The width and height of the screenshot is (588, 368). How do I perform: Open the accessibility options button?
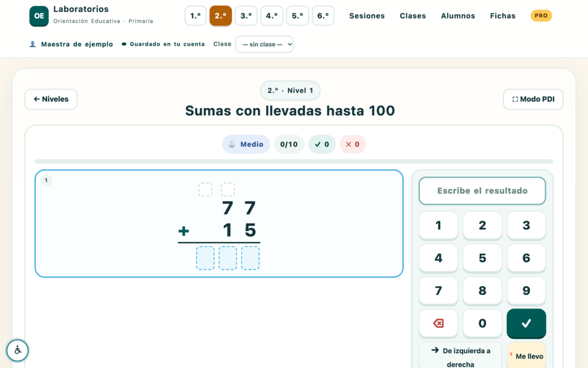click(17, 351)
